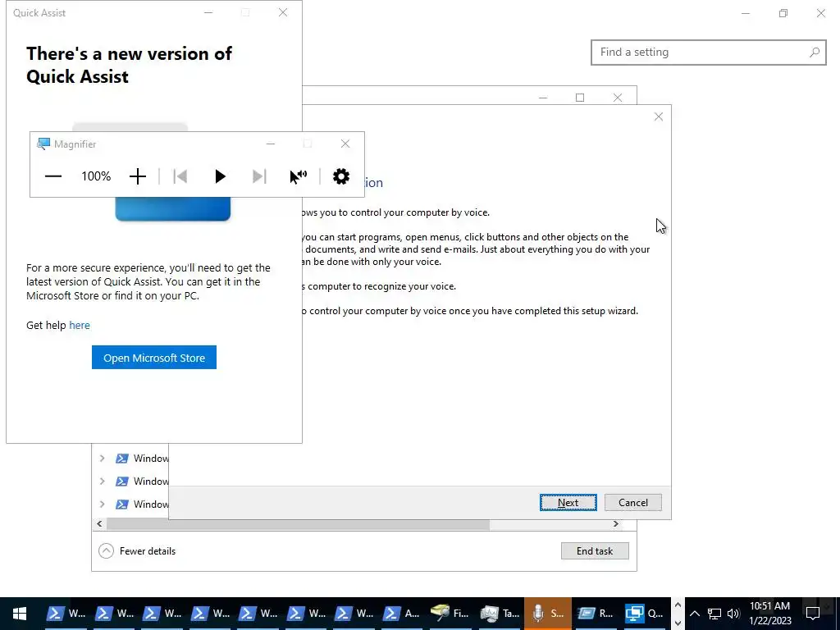Click End task in Task Manager

pyautogui.click(x=595, y=550)
